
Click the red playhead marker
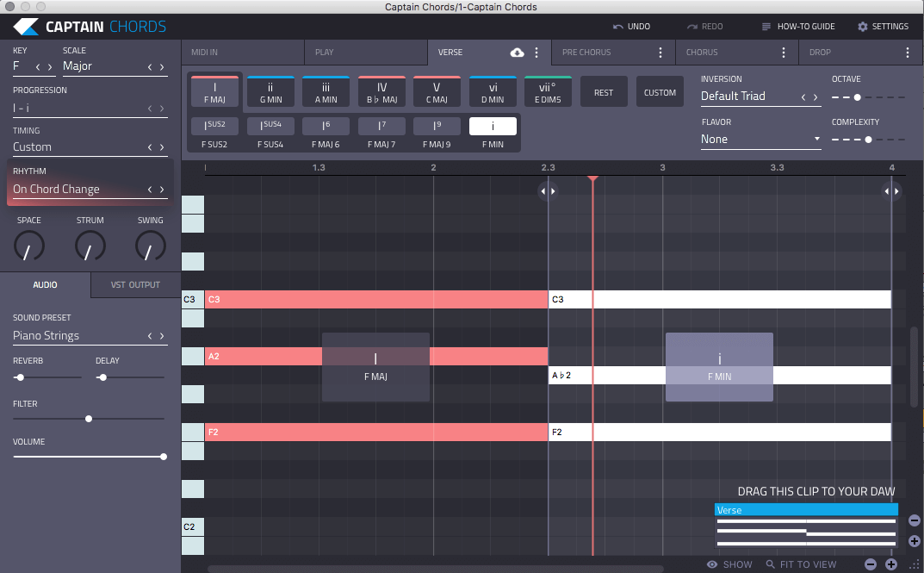592,178
